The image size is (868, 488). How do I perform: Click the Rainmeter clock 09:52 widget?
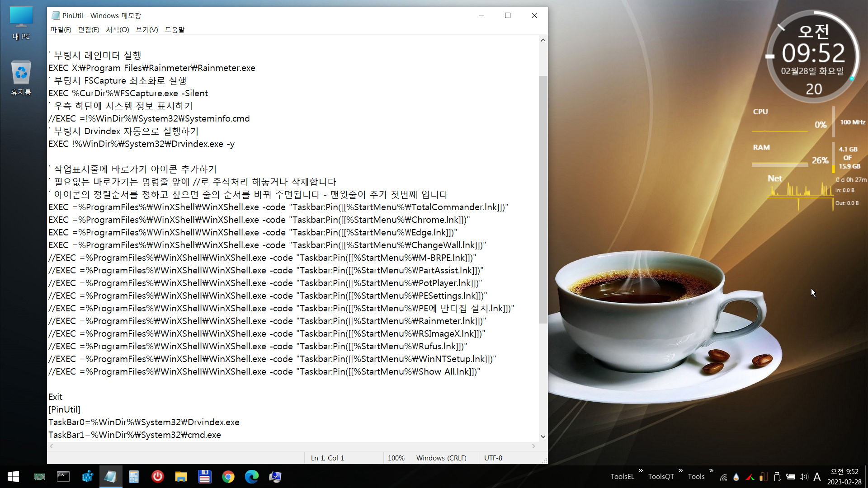click(x=813, y=53)
